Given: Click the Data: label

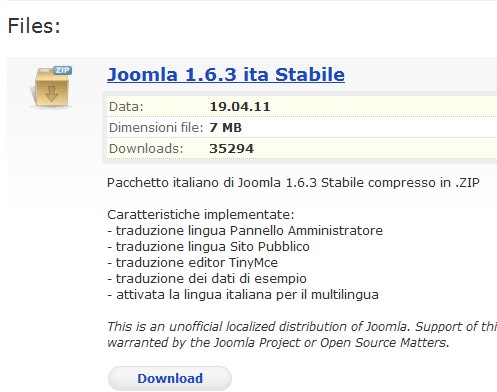Looking at the screenshot, I should [126, 107].
